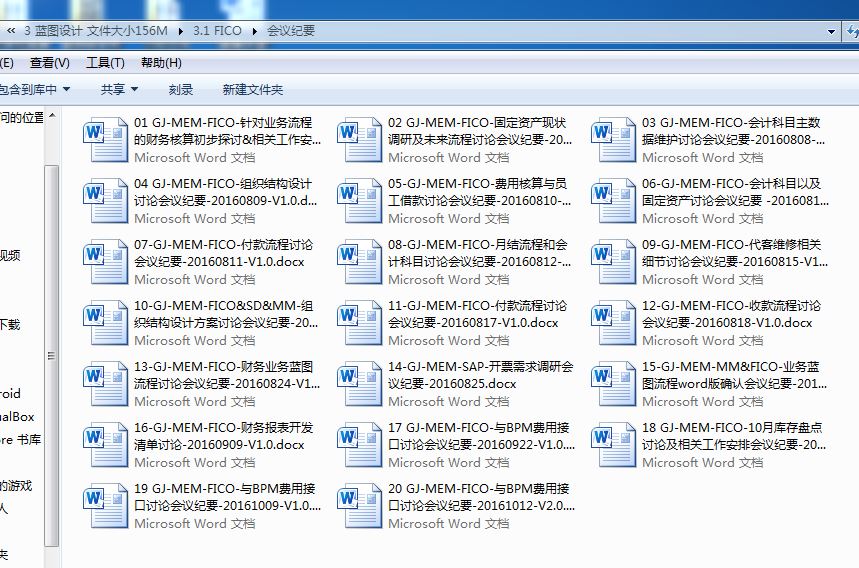Select the Word icon of file 05-GJ-MEM-FICO-费用核算与员

point(359,200)
